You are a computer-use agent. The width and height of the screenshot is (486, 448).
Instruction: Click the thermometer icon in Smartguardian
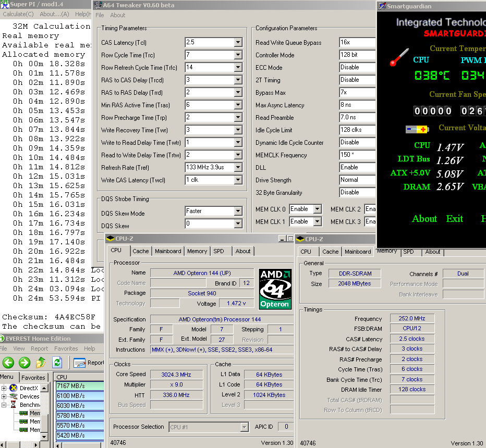[399, 57]
